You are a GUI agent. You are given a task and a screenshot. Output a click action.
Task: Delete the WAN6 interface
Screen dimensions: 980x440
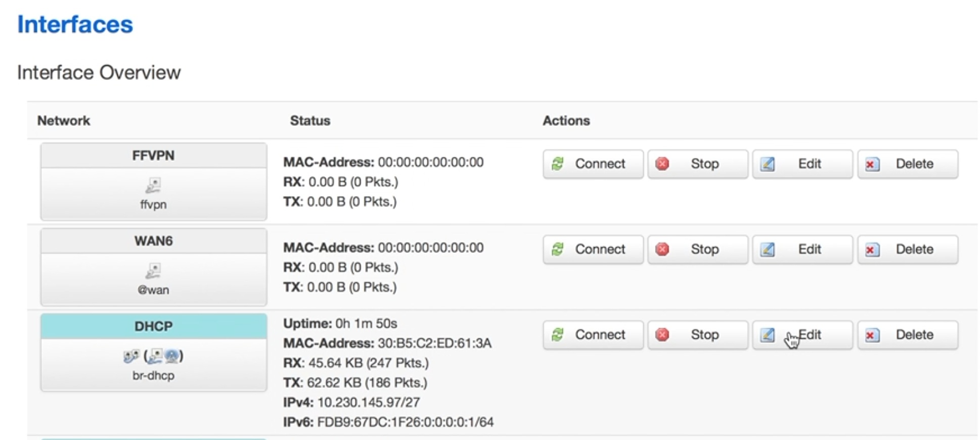coord(907,249)
